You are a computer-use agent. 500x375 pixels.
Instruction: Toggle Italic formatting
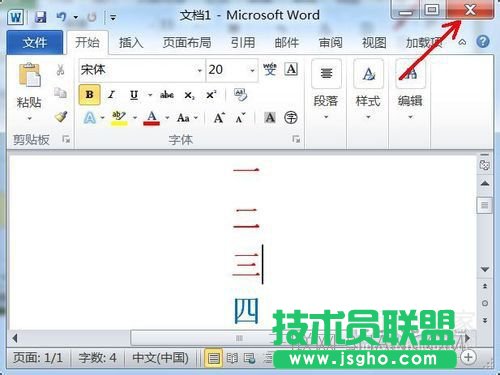pos(111,95)
